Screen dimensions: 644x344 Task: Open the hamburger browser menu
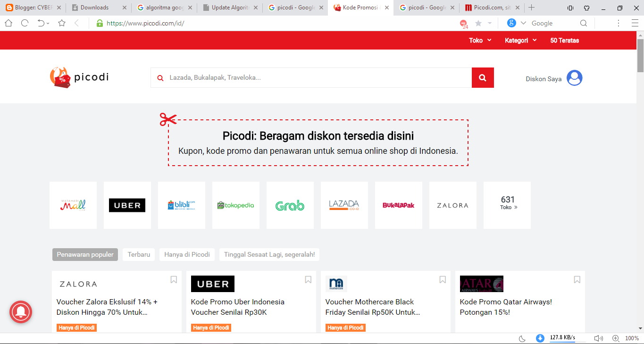[x=635, y=23]
